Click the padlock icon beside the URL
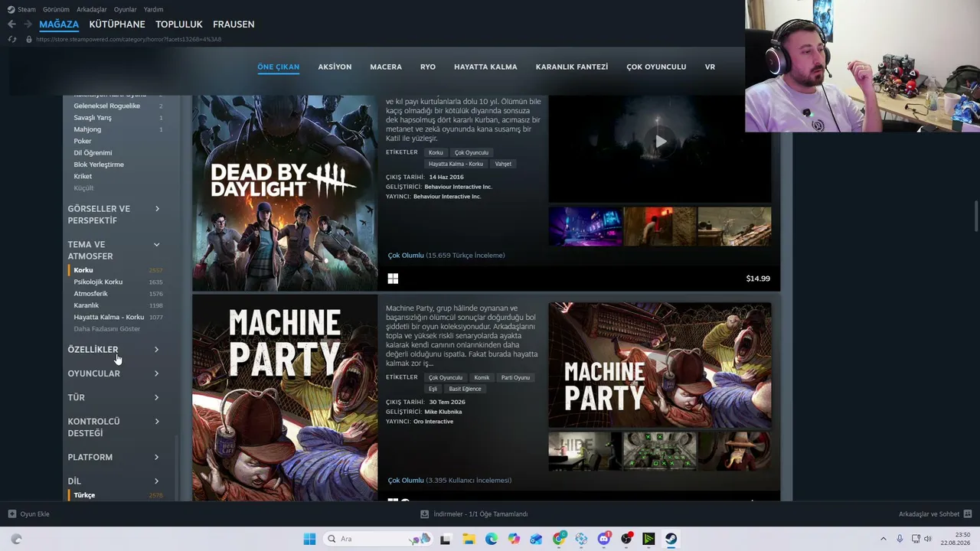 (29, 39)
